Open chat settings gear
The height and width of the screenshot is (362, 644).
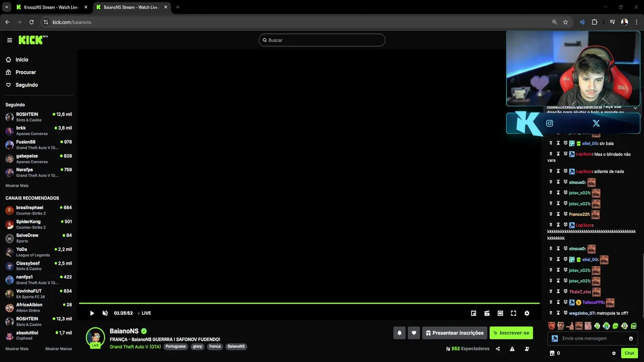614,353
